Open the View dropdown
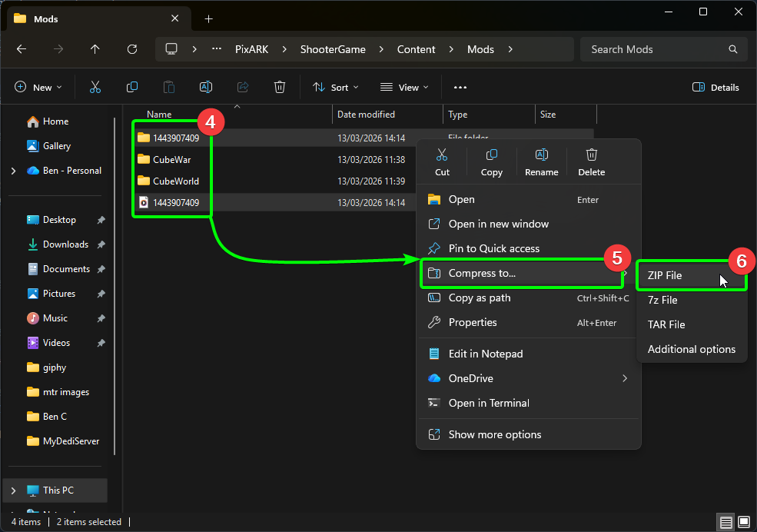 tap(404, 88)
